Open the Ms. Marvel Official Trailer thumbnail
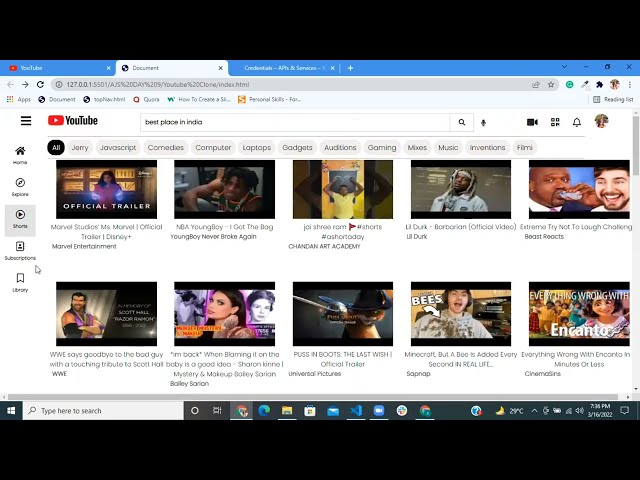Image resolution: width=640 pixels, height=480 pixels. [x=107, y=189]
